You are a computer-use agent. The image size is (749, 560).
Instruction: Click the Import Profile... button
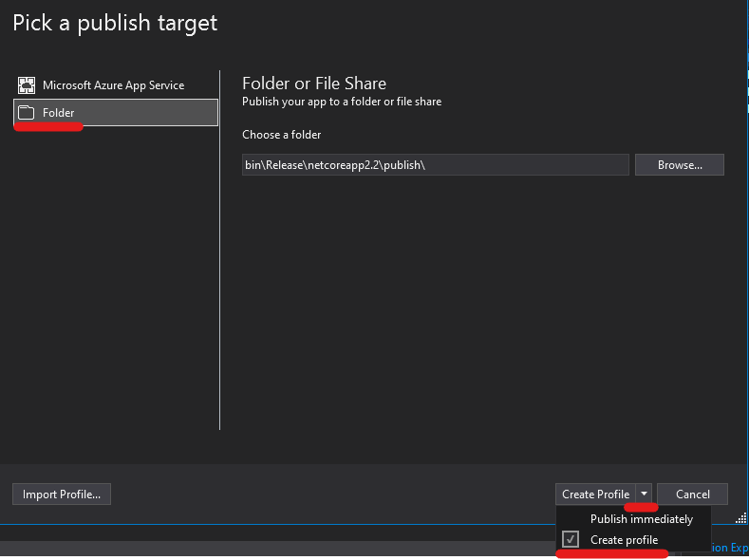pos(62,495)
